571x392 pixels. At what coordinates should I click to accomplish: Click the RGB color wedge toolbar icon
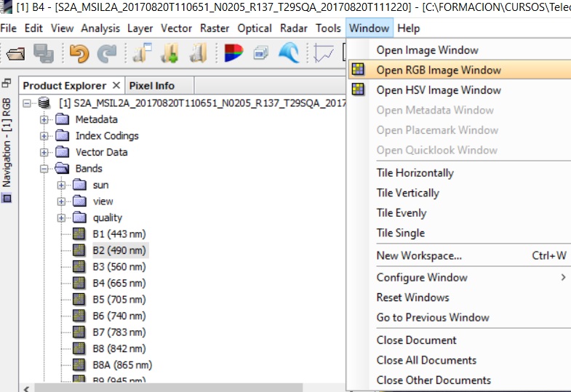point(233,53)
